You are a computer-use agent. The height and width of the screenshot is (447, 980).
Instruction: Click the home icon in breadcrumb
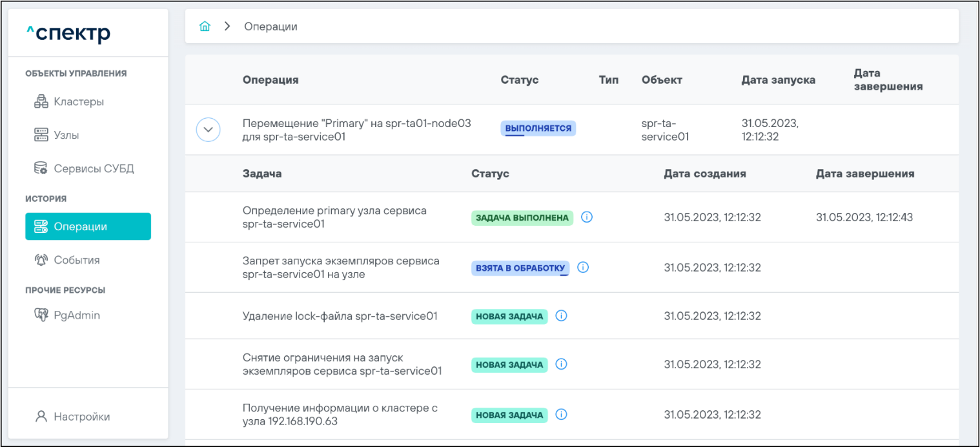205,26
